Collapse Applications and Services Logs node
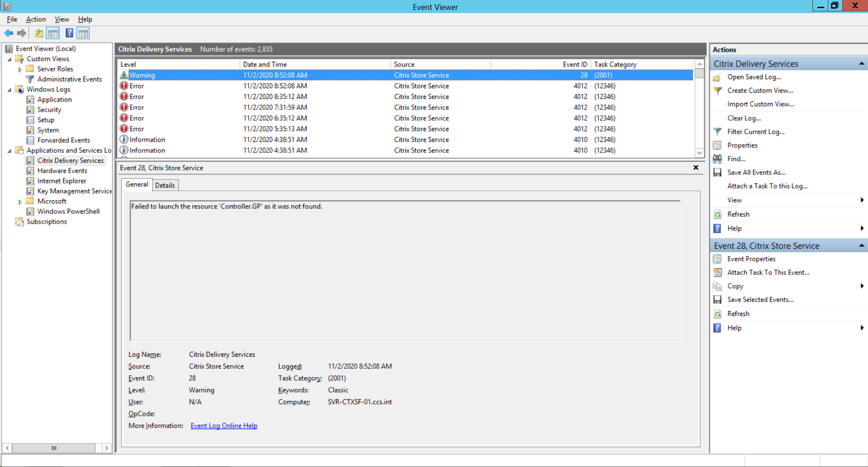 (9, 151)
